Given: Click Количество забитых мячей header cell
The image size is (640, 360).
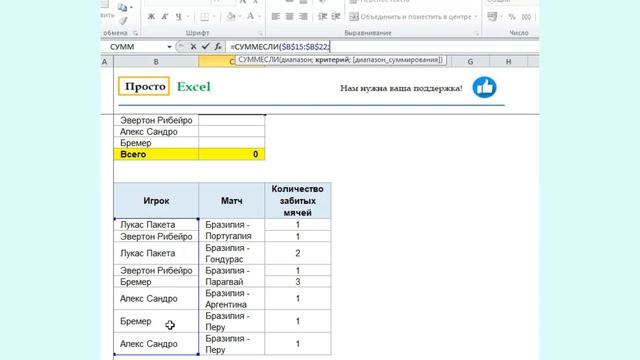Looking at the screenshot, I should coord(298,201).
